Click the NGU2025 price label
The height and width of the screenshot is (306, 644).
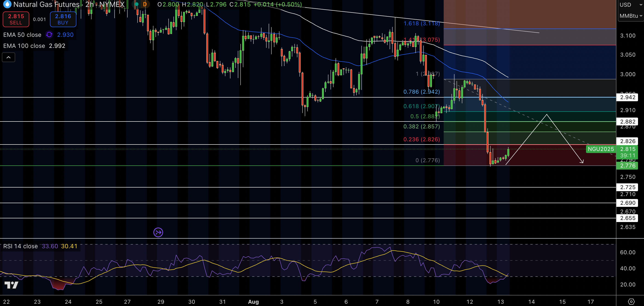pyautogui.click(x=601, y=149)
